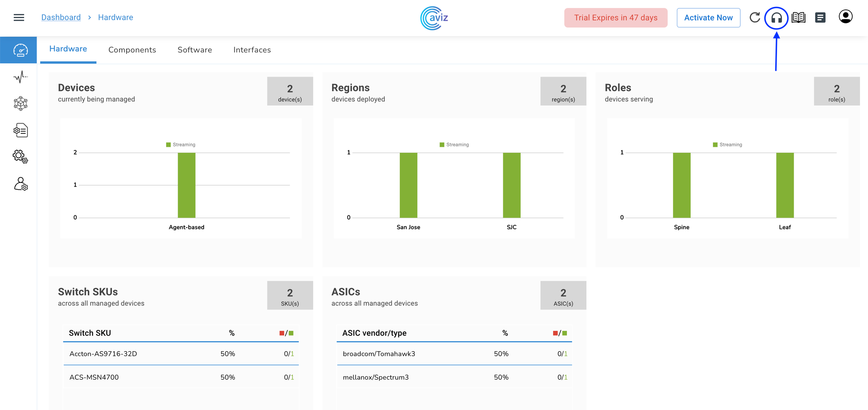The width and height of the screenshot is (868, 410).
Task: Follow the Dashboard breadcrumb link
Action: pyautogui.click(x=61, y=17)
